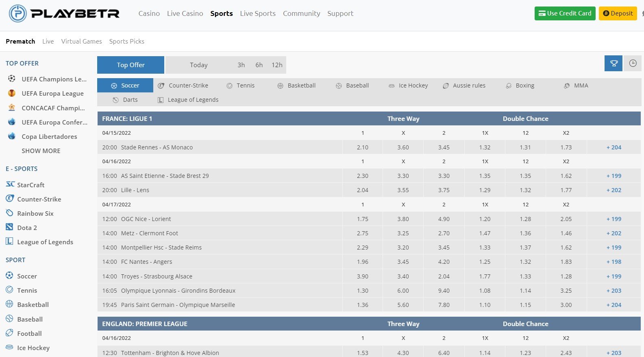This screenshot has width=644, height=357.
Task: Expand +204 markets for Stade Rennes match
Action: [x=614, y=147]
